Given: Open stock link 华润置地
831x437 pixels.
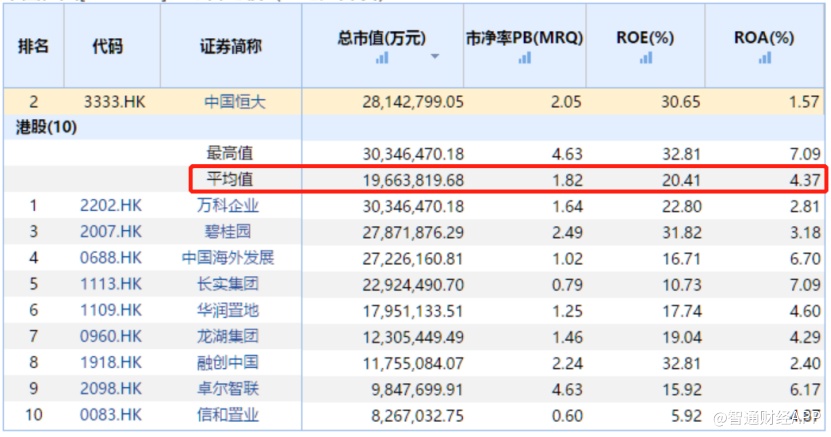Looking at the screenshot, I should point(228,310).
